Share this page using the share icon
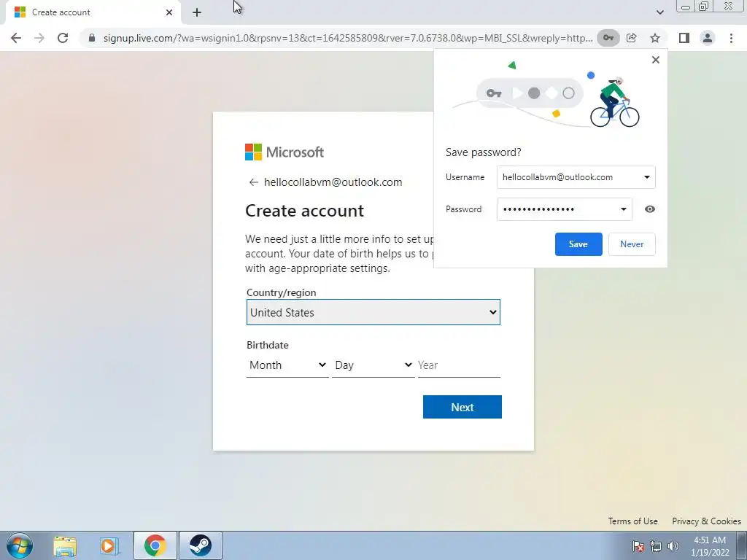This screenshot has height=560, width=747. 632,38
